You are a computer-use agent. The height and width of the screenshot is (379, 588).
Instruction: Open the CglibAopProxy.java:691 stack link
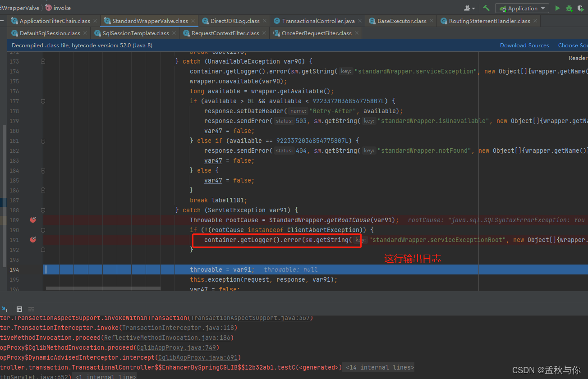coord(198,357)
